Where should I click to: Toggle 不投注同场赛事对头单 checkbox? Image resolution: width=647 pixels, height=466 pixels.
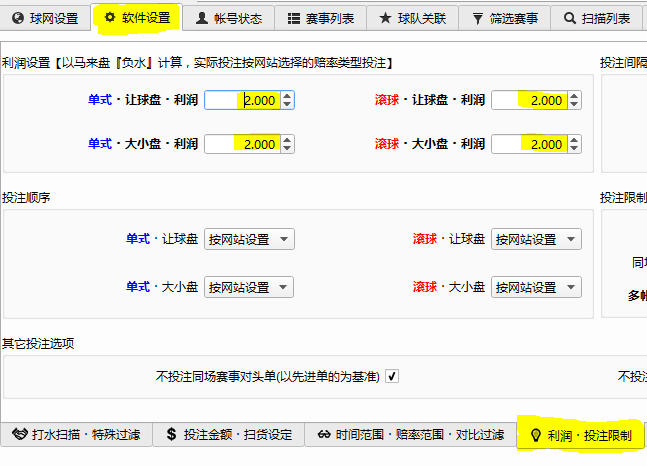coord(392,376)
